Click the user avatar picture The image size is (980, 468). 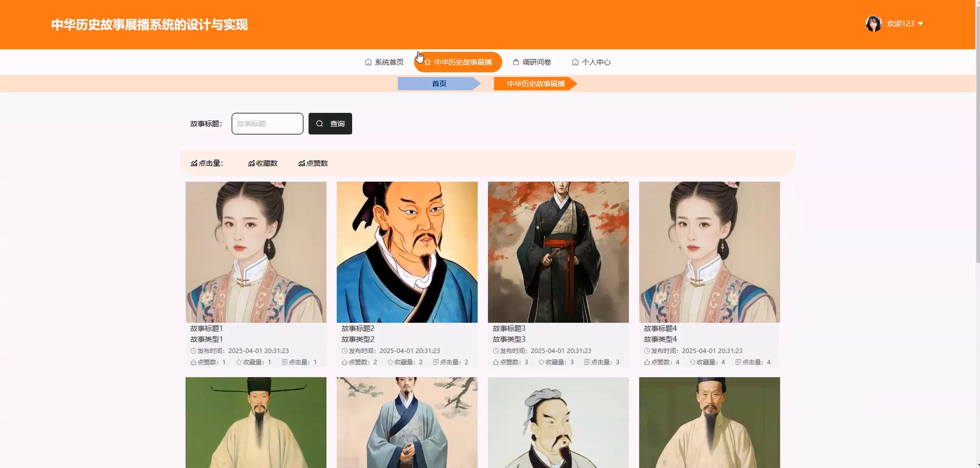coord(873,24)
